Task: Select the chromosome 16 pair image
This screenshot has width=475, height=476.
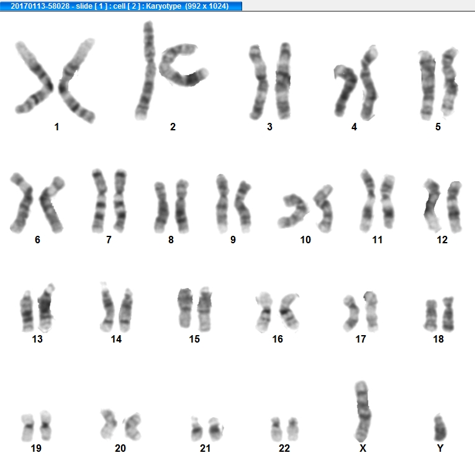Action: click(x=278, y=312)
